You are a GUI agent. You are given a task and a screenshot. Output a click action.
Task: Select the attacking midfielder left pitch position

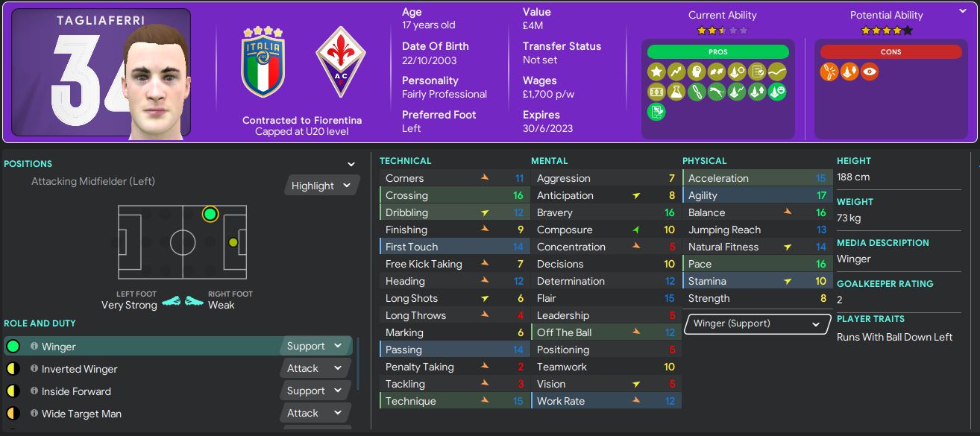pyautogui.click(x=210, y=215)
